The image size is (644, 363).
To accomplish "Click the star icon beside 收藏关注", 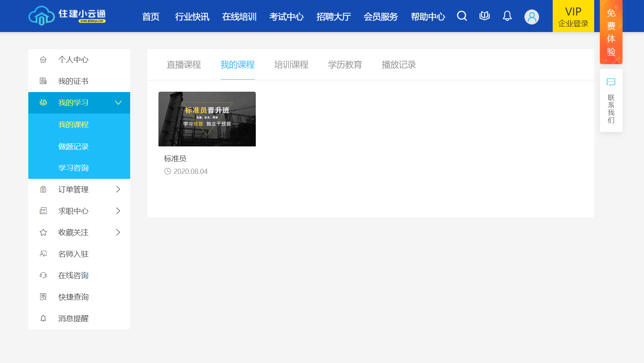I will (43, 232).
